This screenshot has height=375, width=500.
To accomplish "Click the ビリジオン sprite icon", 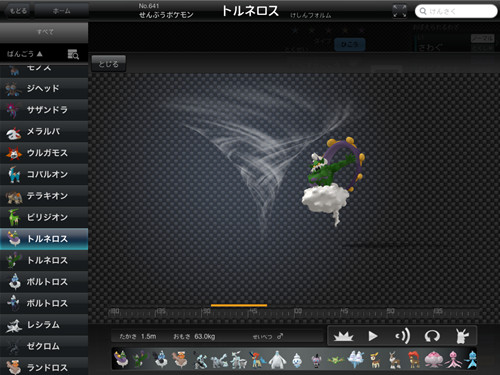I will pyautogui.click(x=14, y=217).
